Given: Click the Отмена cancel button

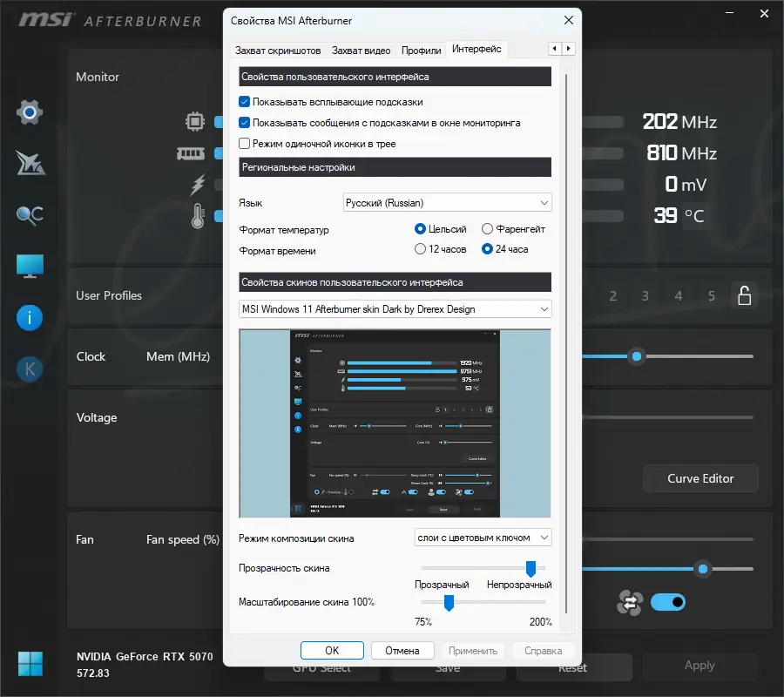Looking at the screenshot, I should click(x=402, y=651).
